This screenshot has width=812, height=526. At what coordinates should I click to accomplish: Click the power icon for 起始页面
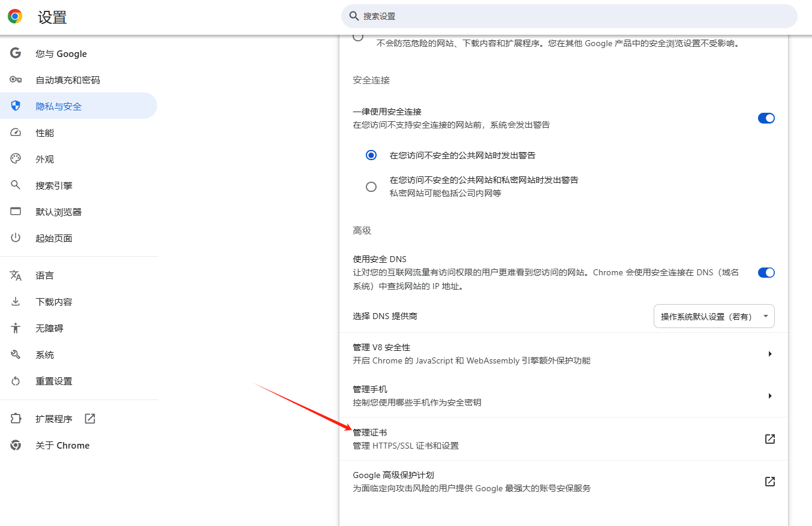tap(16, 238)
